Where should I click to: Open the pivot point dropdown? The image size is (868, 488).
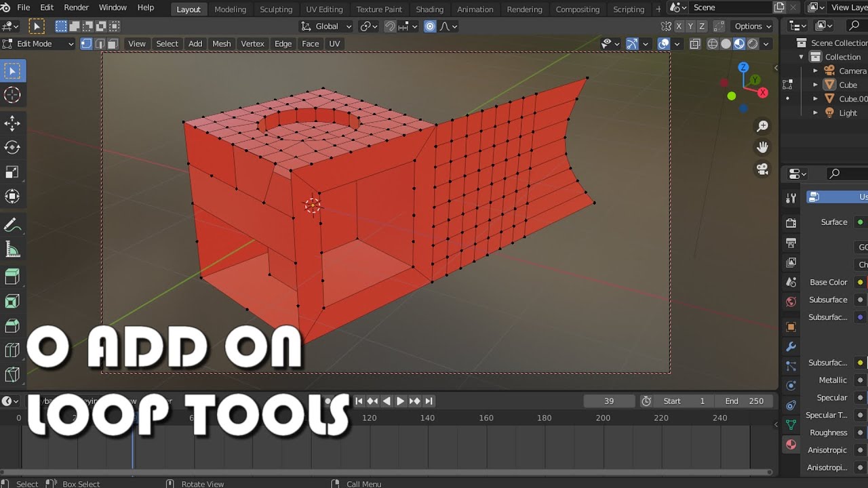pyautogui.click(x=369, y=26)
